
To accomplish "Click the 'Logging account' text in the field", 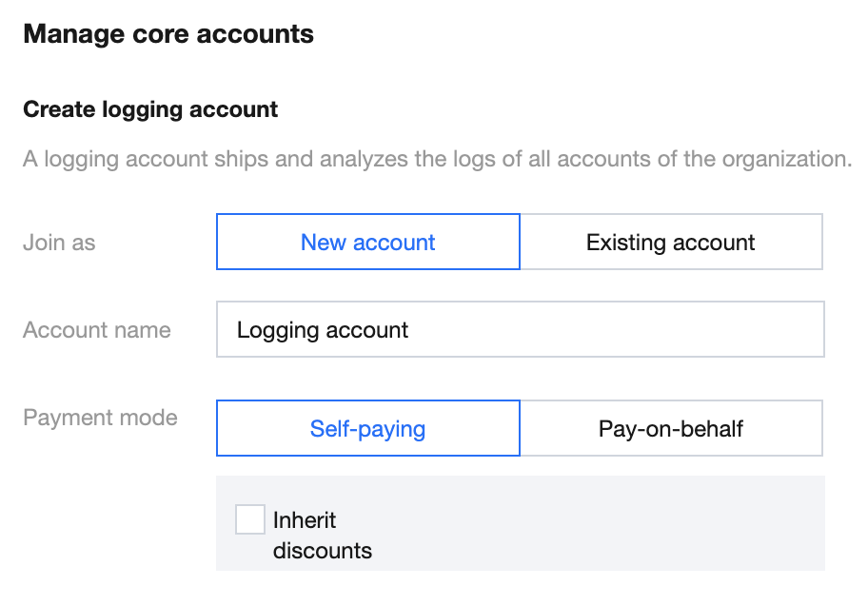I will pyautogui.click(x=323, y=330).
